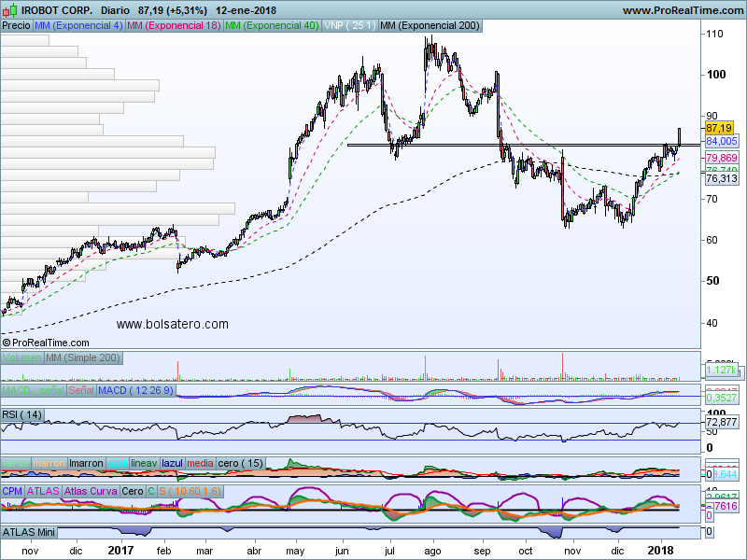Select the 'marron' series label
The height and width of the screenshot is (560, 747).
49,463
